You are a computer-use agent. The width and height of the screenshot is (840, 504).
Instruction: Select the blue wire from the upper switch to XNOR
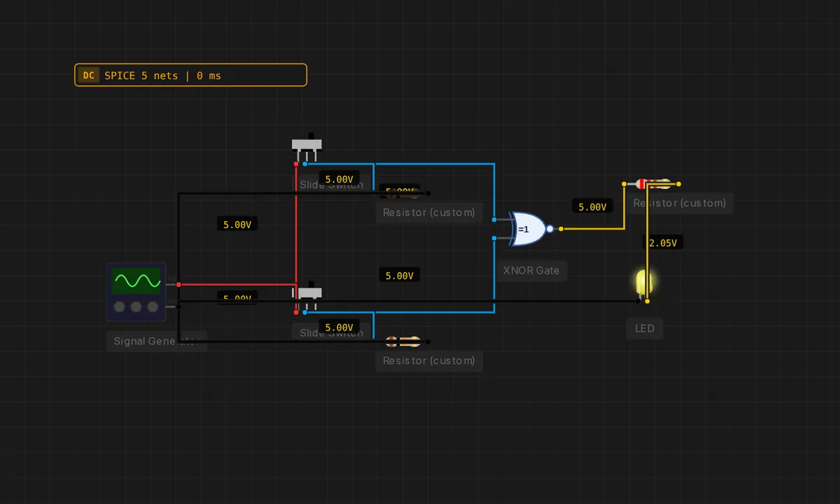434,164
